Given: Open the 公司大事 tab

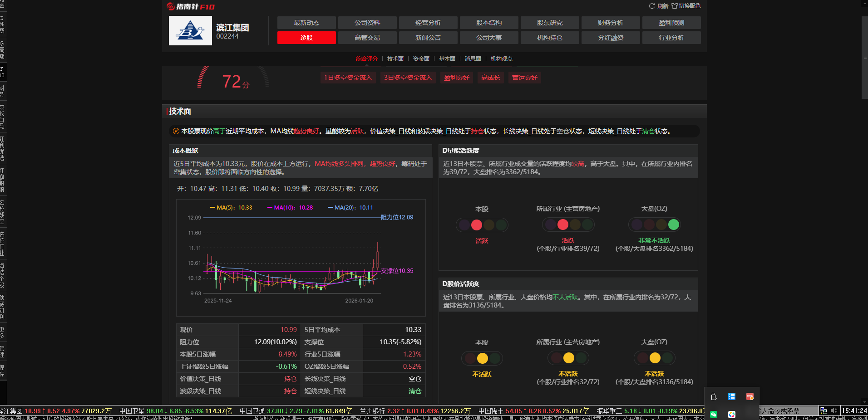Looking at the screenshot, I should [489, 38].
